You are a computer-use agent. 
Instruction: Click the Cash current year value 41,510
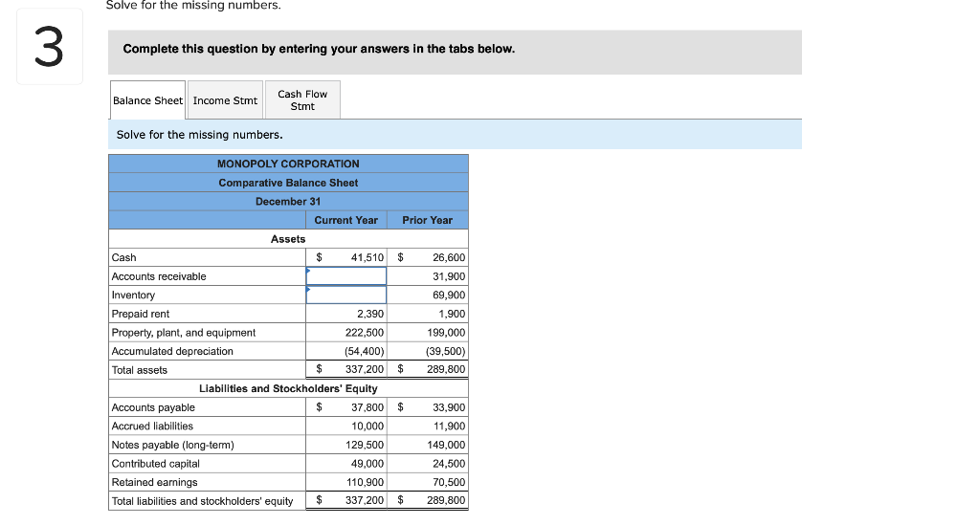tap(367, 257)
